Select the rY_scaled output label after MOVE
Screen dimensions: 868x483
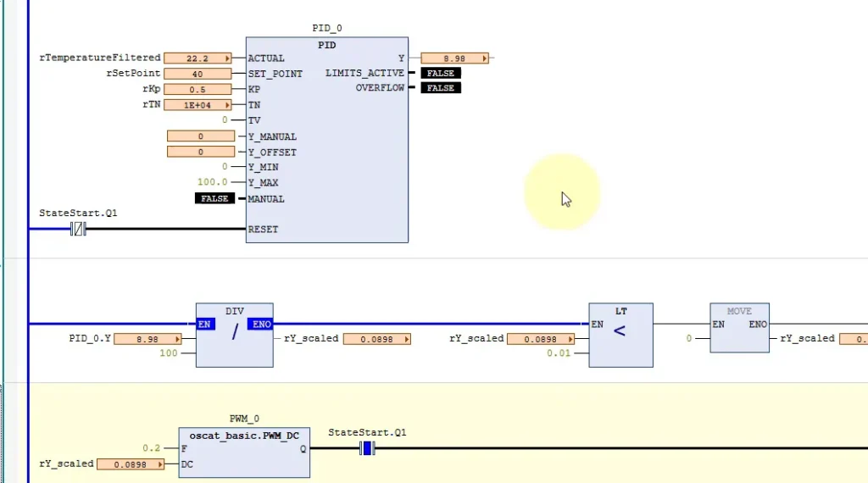(807, 338)
